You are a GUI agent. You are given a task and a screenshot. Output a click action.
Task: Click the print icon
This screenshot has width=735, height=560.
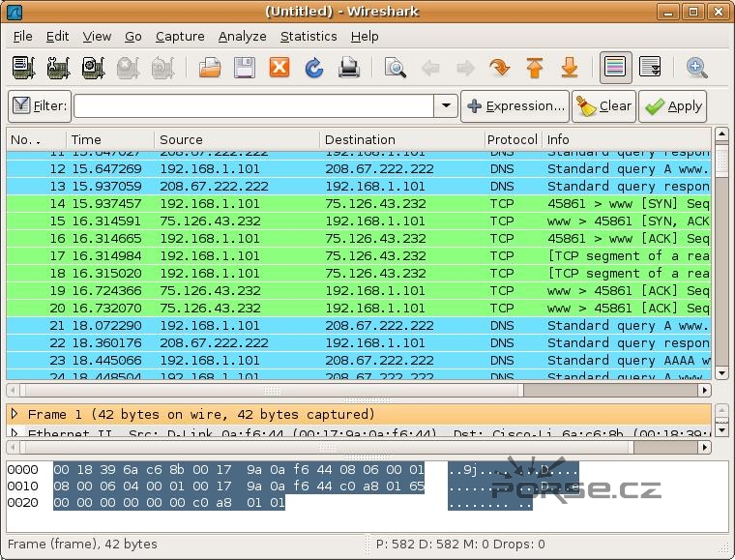tap(349, 68)
